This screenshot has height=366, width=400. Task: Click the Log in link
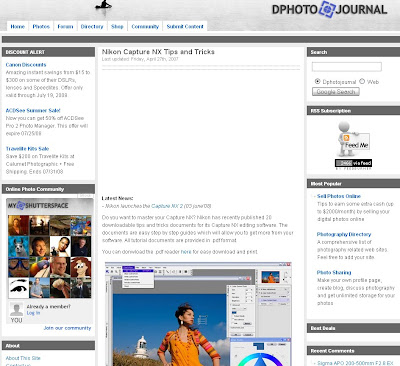[33, 313]
